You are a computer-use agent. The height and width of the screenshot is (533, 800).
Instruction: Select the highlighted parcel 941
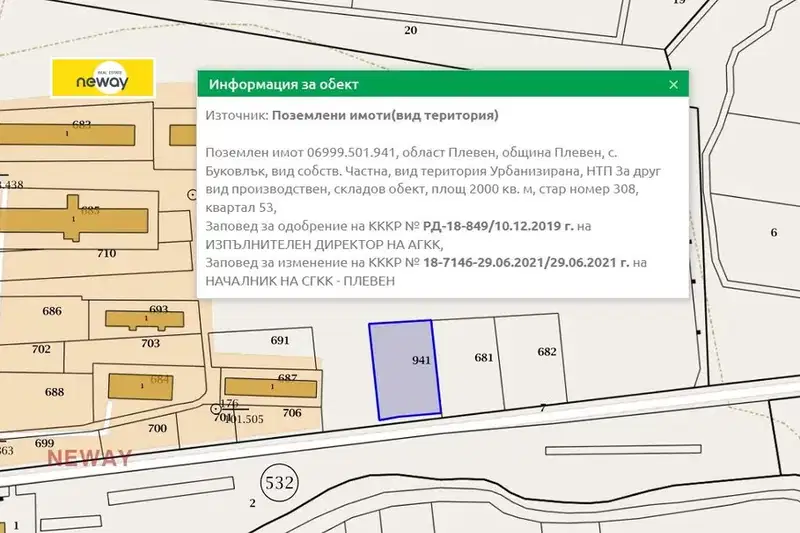(x=405, y=370)
